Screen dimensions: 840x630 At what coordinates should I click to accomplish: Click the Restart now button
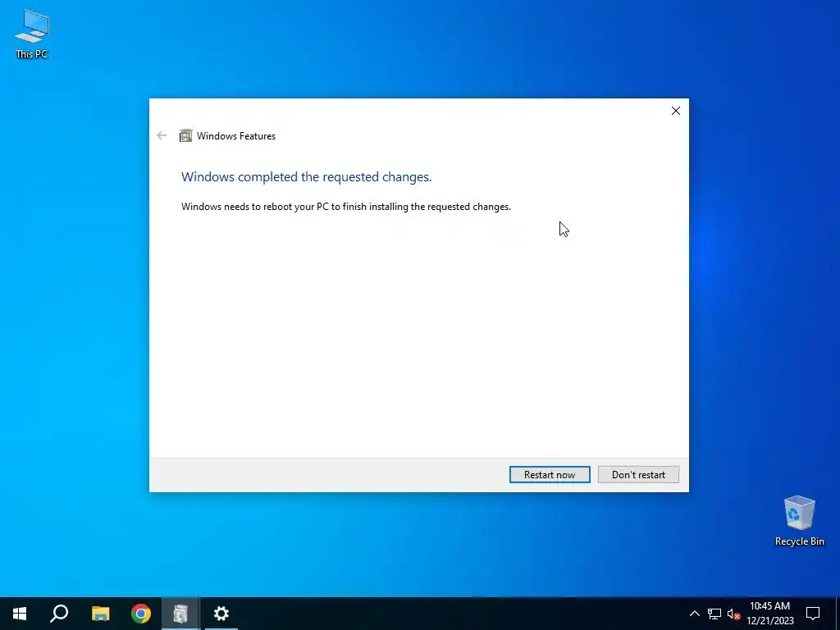[x=550, y=475]
